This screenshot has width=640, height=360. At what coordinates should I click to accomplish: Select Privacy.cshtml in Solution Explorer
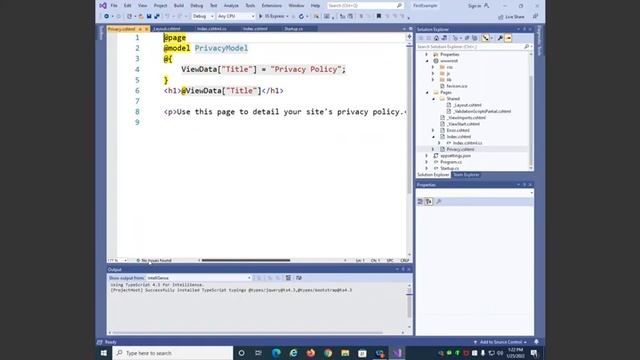pos(460,149)
